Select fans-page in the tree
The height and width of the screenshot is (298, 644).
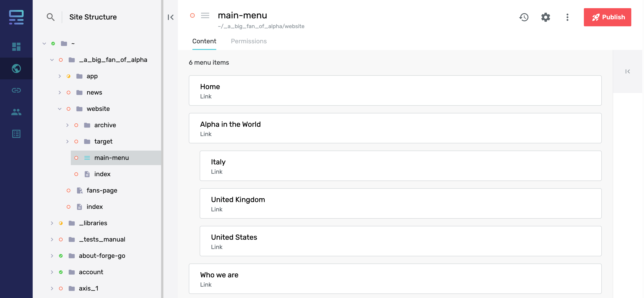(102, 190)
